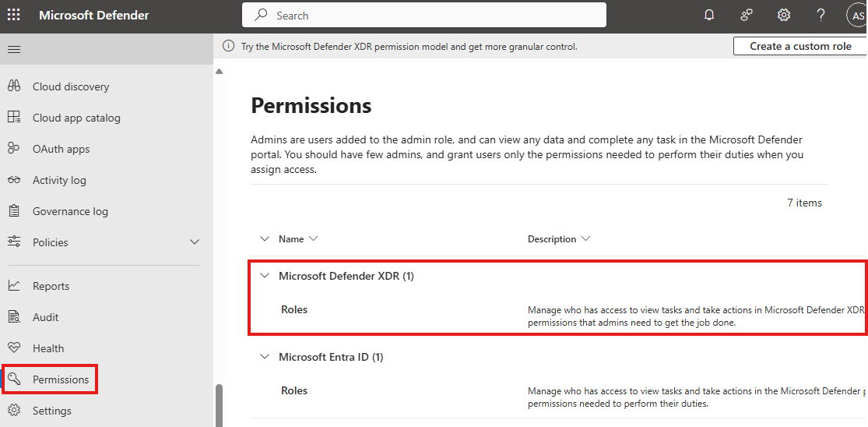
Task: Collapse the Microsoft Entra ID group
Action: (265, 357)
